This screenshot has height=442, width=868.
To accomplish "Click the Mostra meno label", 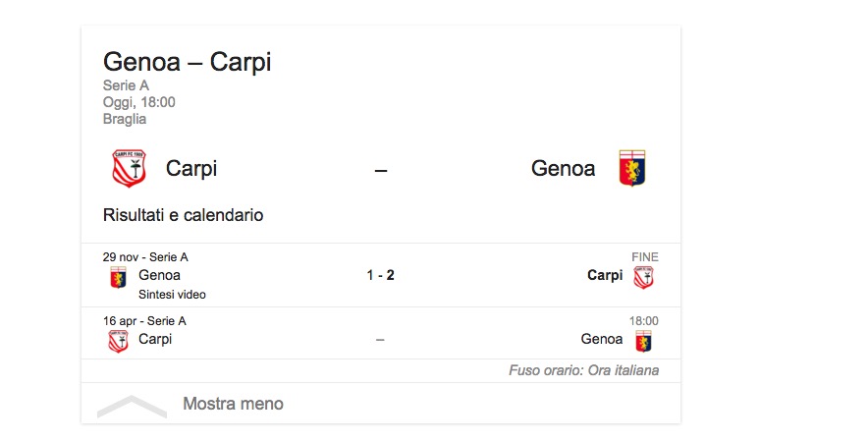I will pyautogui.click(x=233, y=404).
